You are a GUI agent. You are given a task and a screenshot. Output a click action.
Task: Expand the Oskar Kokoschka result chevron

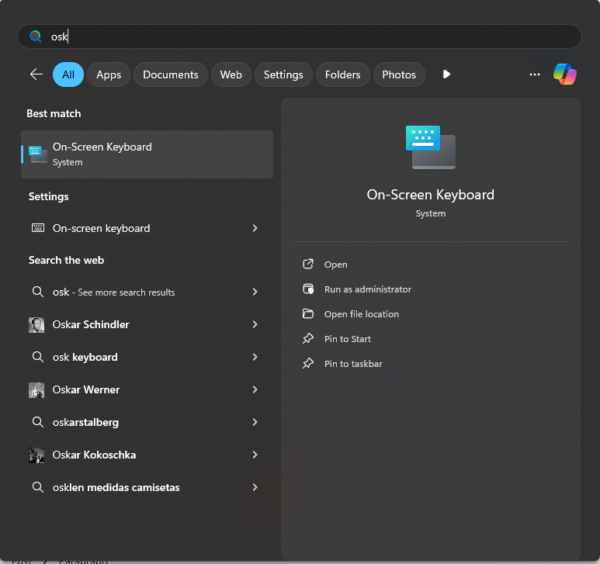[x=255, y=455]
